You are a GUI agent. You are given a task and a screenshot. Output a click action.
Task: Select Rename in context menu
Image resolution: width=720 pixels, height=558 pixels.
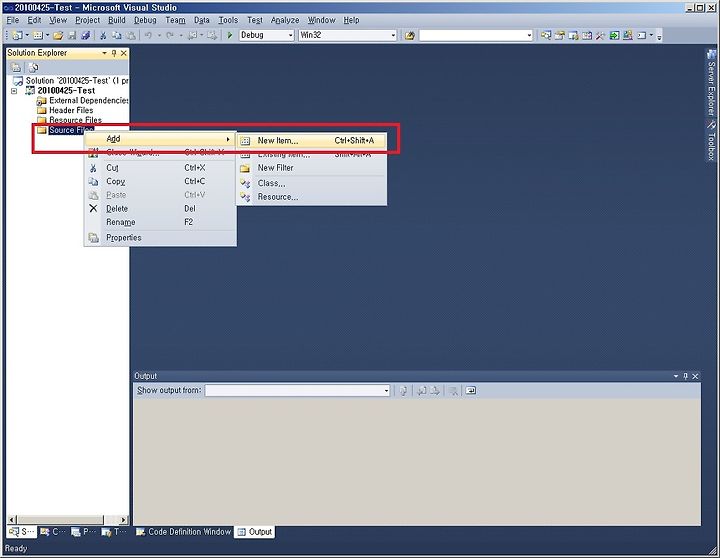click(160, 222)
